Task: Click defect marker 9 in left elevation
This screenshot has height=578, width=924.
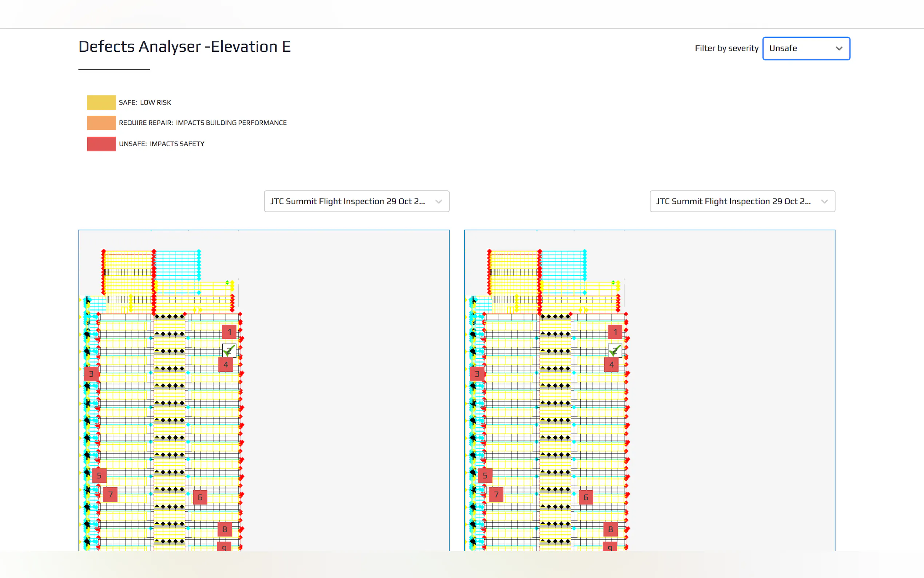Action: coord(224,547)
